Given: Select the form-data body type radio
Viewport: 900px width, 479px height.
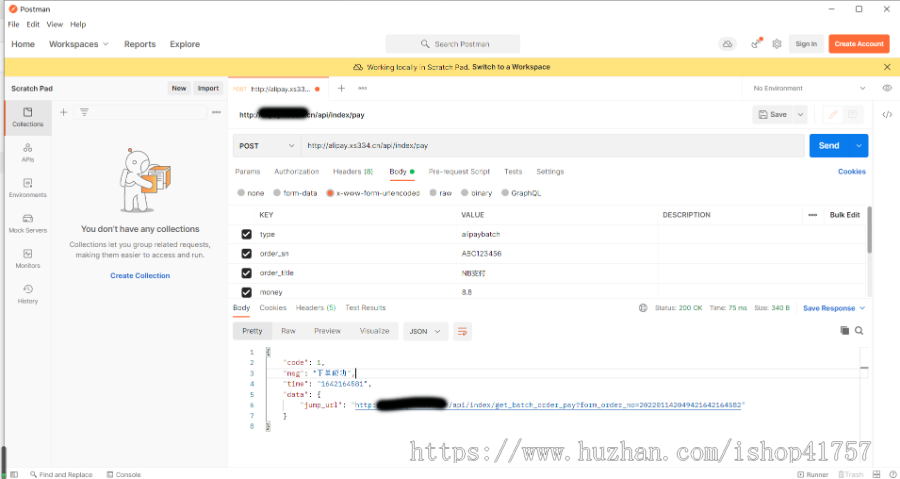Looking at the screenshot, I should [x=277, y=193].
